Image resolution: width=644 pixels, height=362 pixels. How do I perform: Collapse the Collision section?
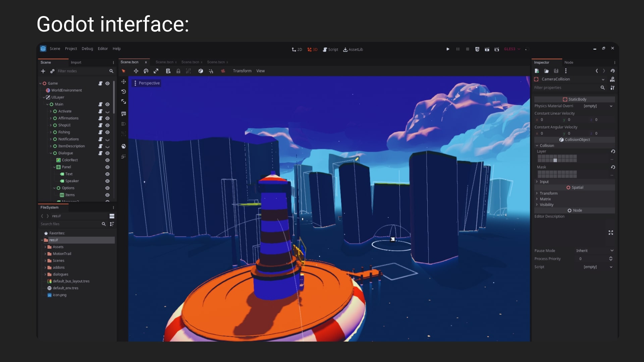[547, 146]
